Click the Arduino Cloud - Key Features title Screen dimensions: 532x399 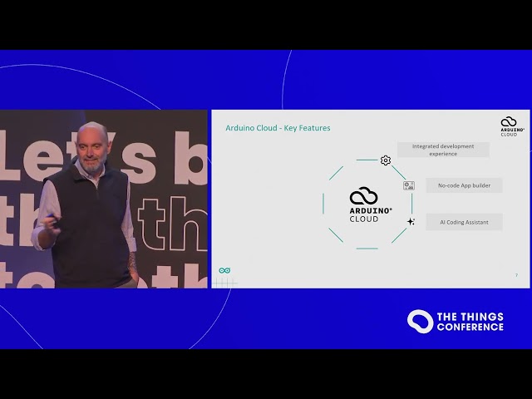[x=278, y=128]
